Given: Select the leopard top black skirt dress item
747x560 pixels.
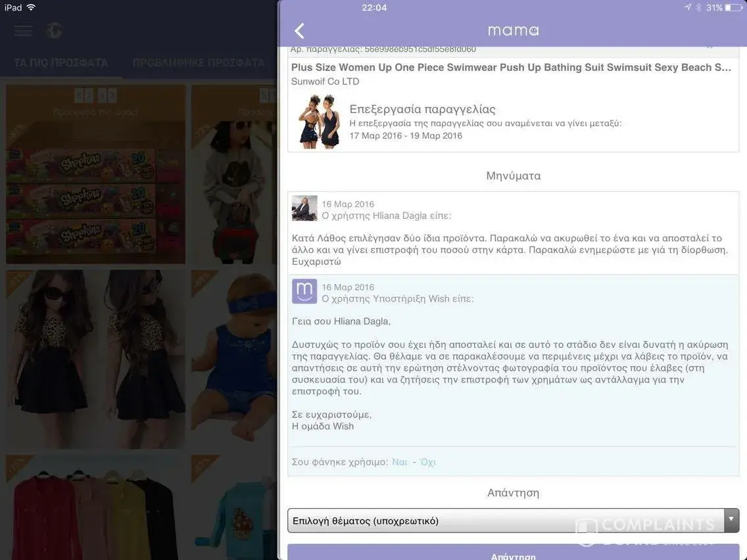Looking at the screenshot, I should pyautogui.click(x=95, y=359).
